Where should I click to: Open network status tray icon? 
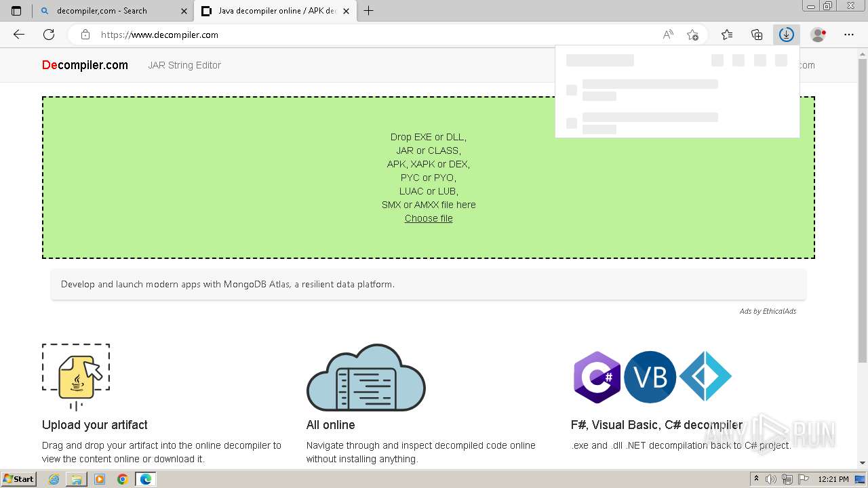point(787,479)
